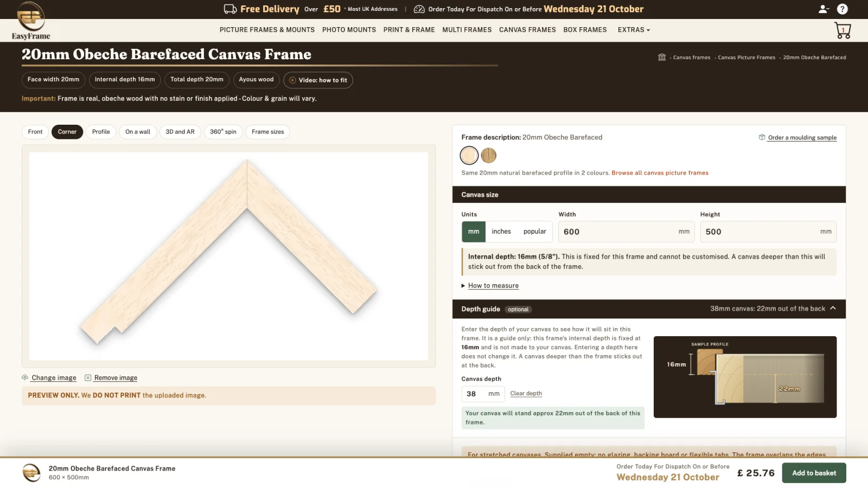Click the moulding sample box icon
The width and height of the screenshot is (868, 488).
pyautogui.click(x=762, y=137)
